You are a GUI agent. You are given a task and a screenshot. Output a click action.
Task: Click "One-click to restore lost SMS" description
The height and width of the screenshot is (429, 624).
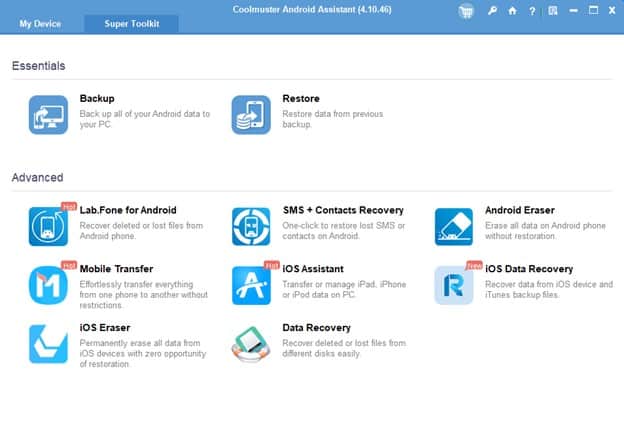[x=343, y=231]
